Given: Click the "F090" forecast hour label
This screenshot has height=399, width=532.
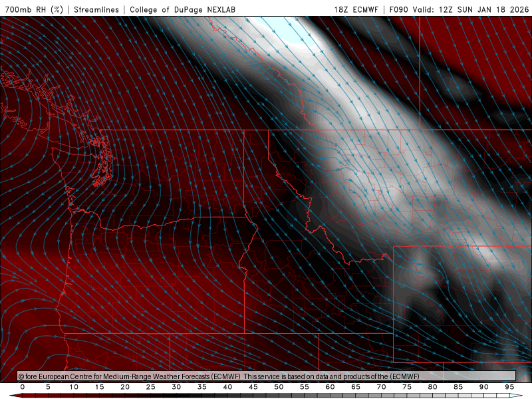Looking at the screenshot, I should click(398, 9).
